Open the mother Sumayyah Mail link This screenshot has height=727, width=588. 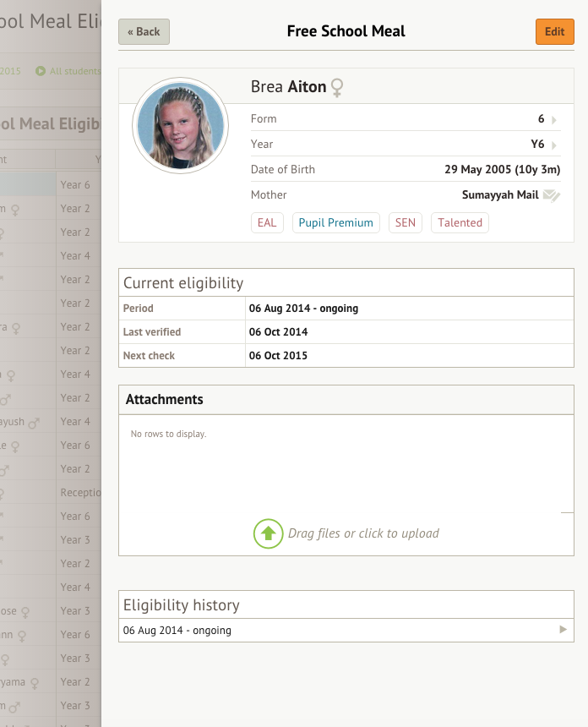(500, 194)
